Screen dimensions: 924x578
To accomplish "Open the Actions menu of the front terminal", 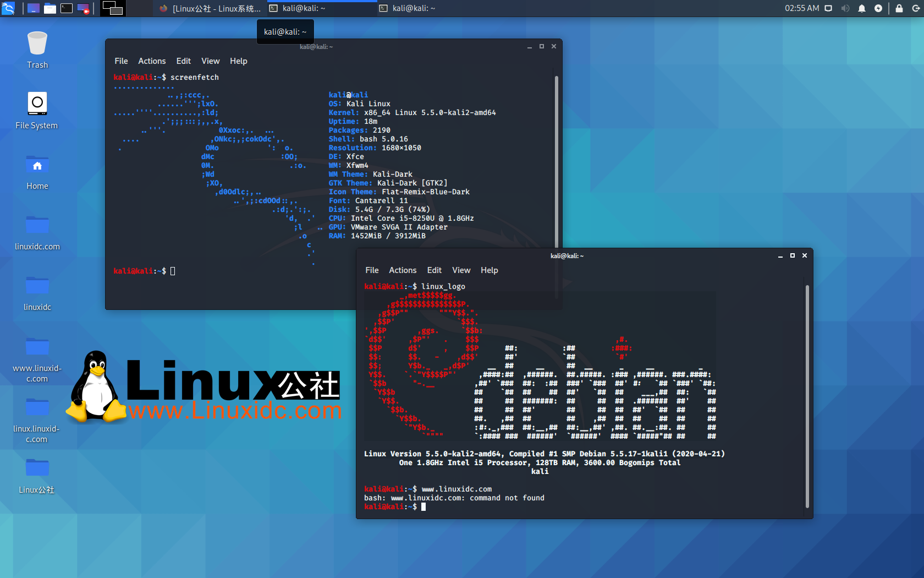I will click(x=403, y=270).
